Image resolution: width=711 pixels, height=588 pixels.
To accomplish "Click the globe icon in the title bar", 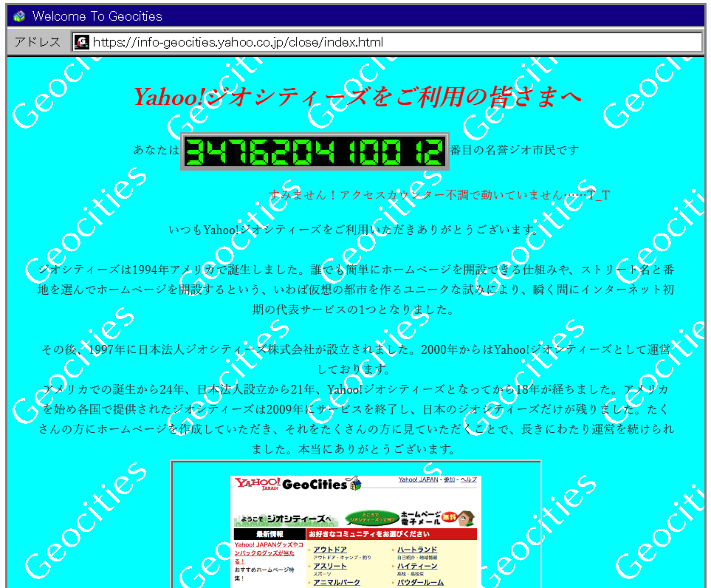I will click(x=19, y=16).
